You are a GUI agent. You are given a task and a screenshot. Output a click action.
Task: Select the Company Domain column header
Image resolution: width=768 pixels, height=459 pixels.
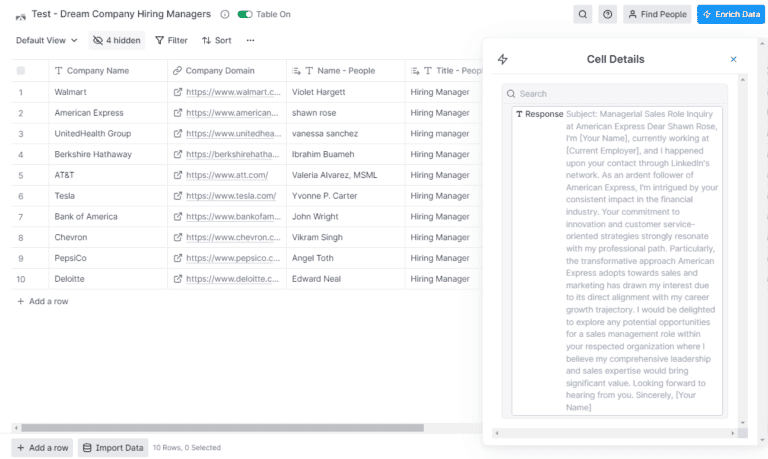[219, 71]
